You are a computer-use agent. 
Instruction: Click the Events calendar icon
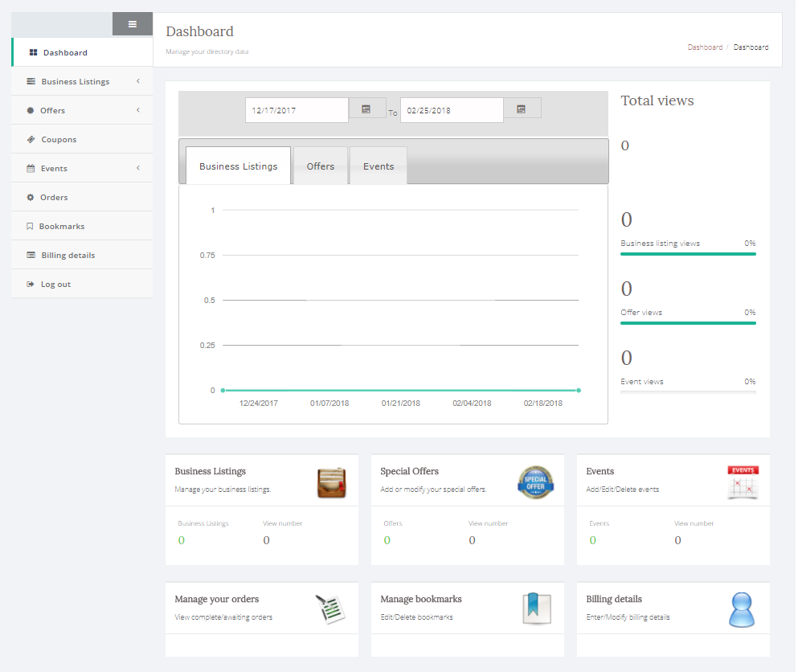743,482
